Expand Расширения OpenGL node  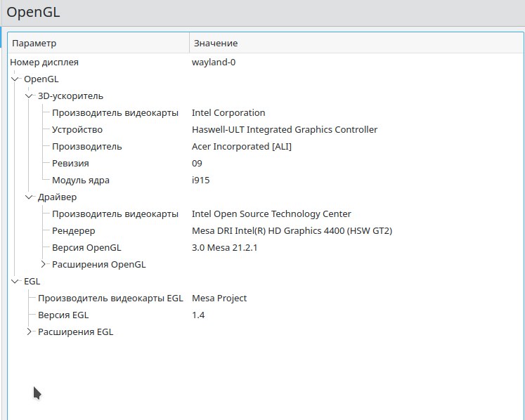tap(43, 264)
